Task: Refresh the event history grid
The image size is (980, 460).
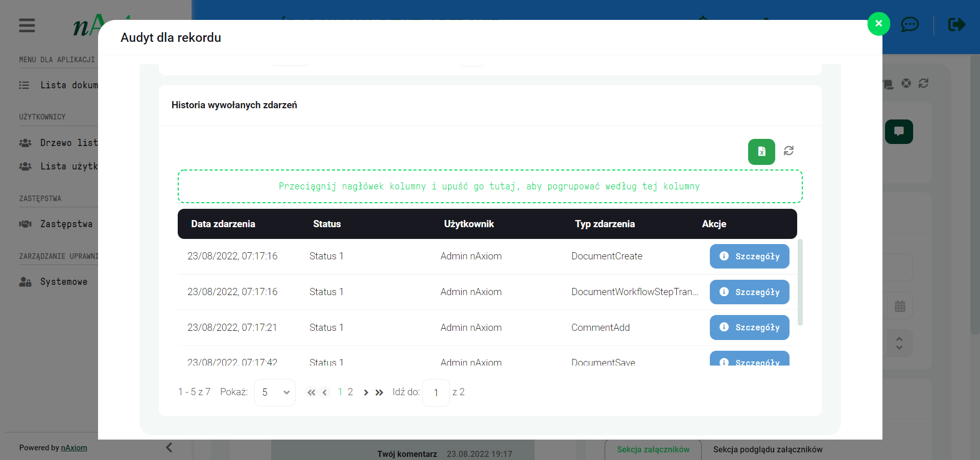Action: tap(788, 151)
